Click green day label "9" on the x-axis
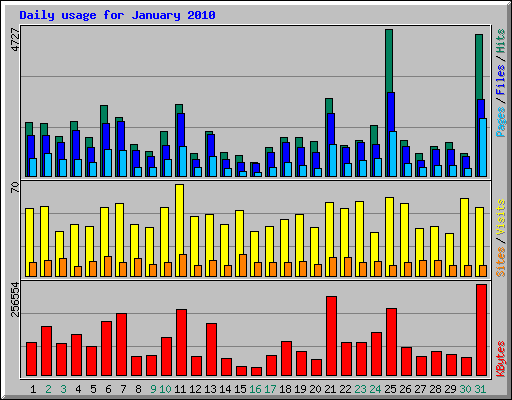Image resolution: width=512 pixels, height=400 pixels. click(x=153, y=389)
